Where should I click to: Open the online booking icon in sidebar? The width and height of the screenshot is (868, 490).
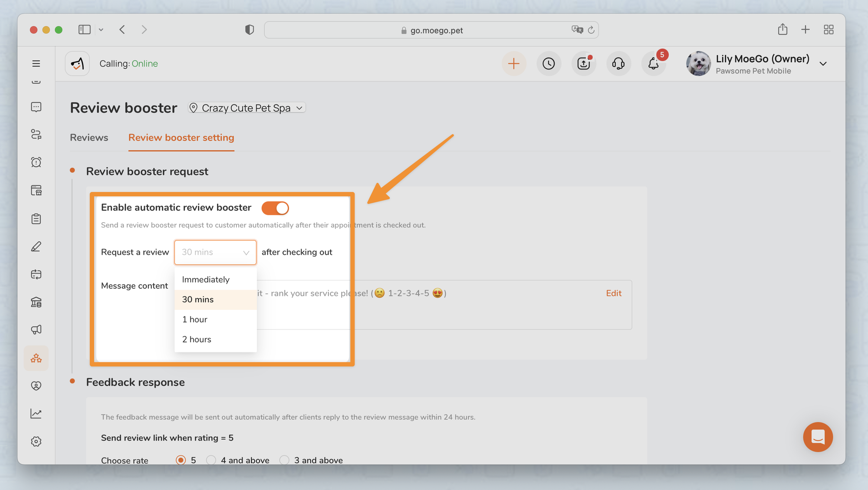click(36, 191)
